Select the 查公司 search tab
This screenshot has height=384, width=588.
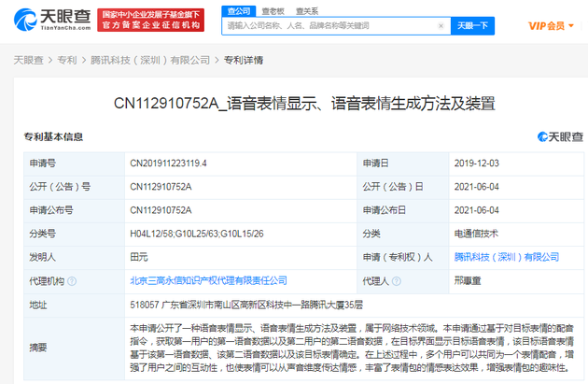[x=239, y=11]
